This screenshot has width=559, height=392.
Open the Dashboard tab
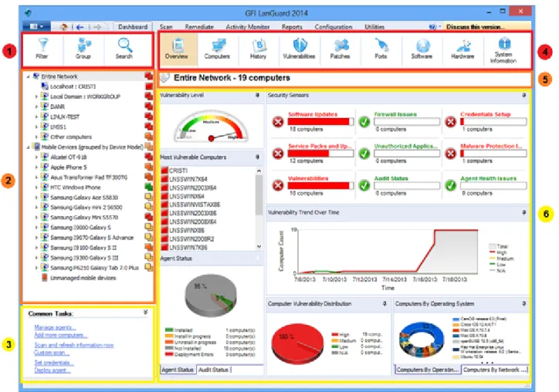133,27
